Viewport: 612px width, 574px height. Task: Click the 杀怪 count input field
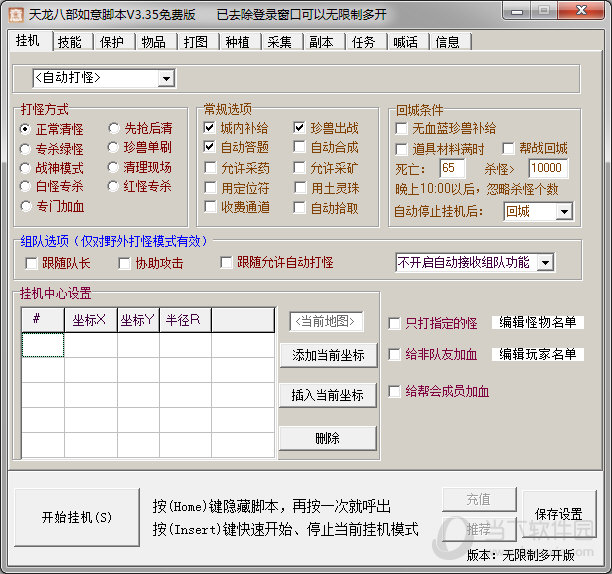[548, 168]
